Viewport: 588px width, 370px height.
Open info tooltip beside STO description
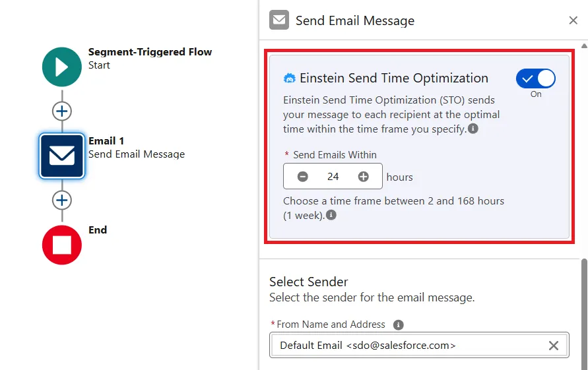click(473, 129)
